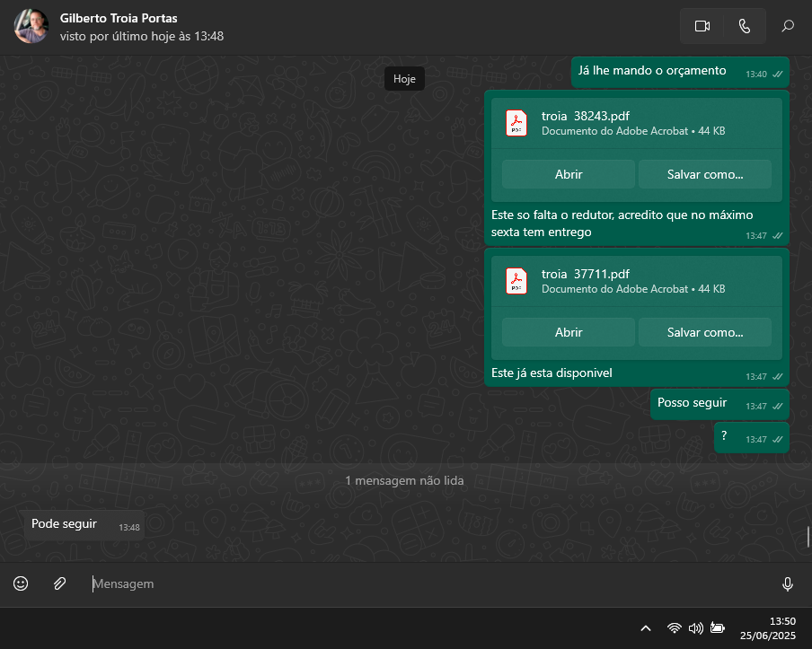
Task: Open the search in chat icon
Action: [x=788, y=26]
